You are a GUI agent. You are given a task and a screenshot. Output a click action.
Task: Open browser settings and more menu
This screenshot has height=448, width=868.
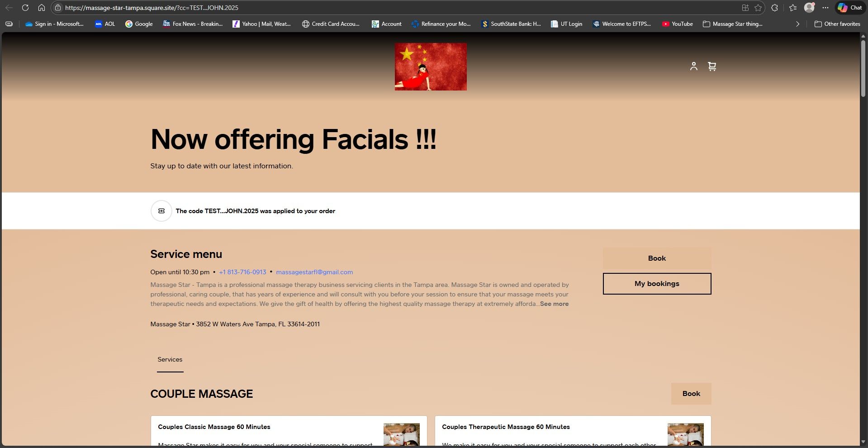coord(825,8)
